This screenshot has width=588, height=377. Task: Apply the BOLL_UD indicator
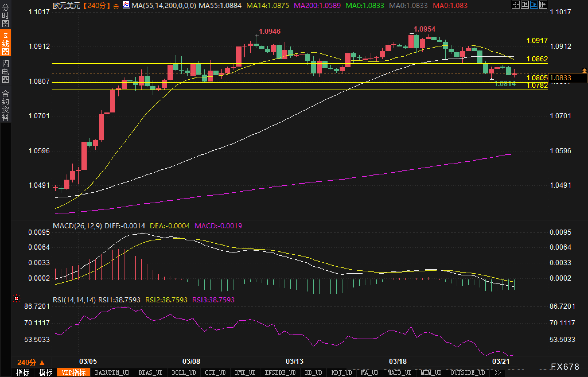(x=184, y=373)
